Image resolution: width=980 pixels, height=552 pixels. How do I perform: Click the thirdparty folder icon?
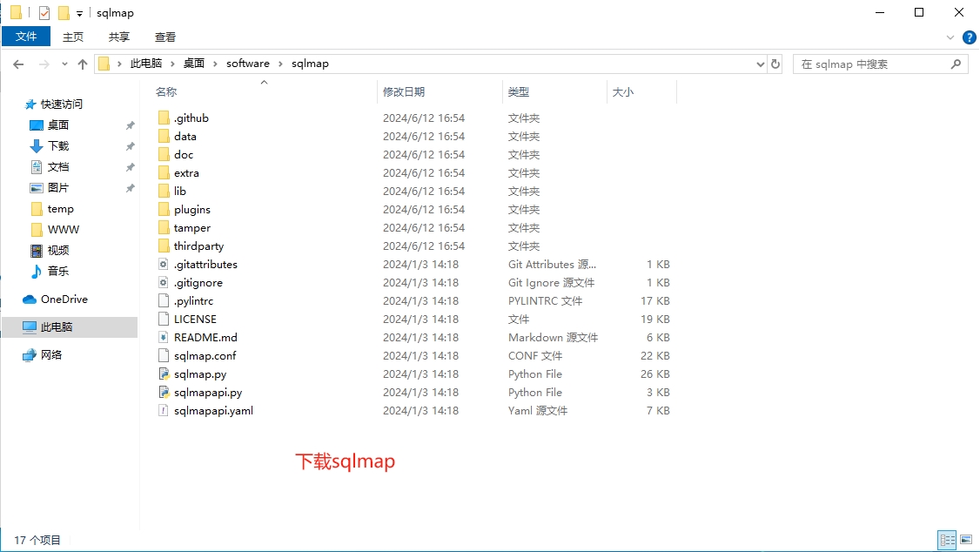tap(164, 246)
